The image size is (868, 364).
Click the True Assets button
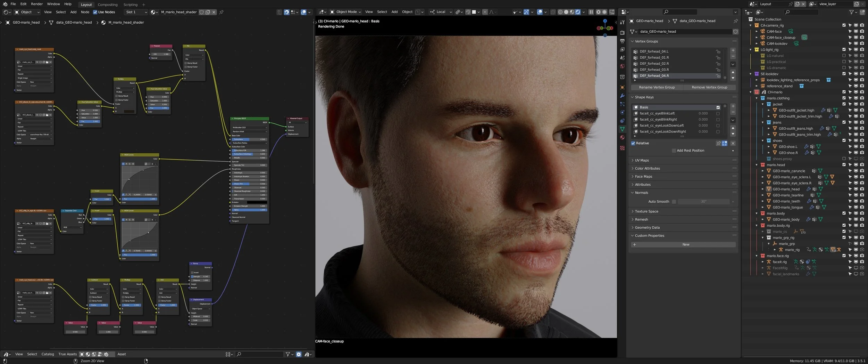pyautogui.click(x=67, y=354)
